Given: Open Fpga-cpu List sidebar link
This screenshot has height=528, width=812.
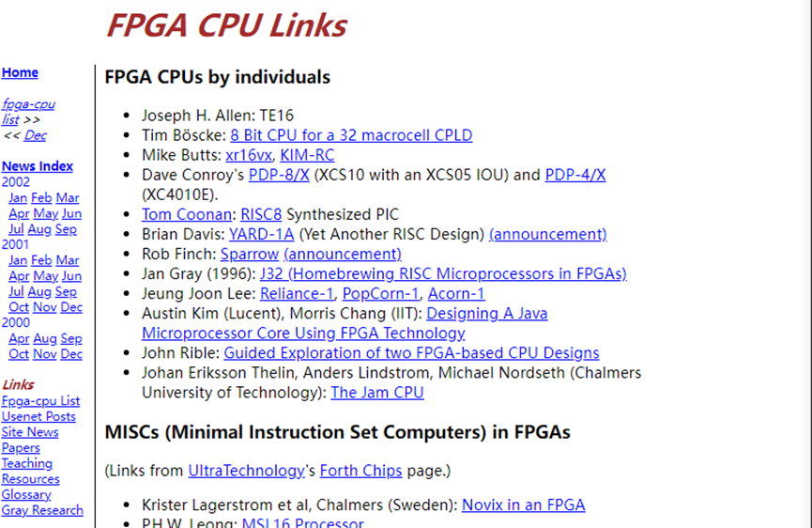Looking at the screenshot, I should [x=40, y=401].
